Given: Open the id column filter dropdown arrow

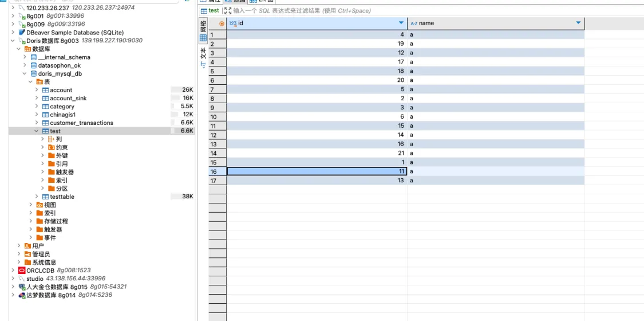Looking at the screenshot, I should (401, 23).
